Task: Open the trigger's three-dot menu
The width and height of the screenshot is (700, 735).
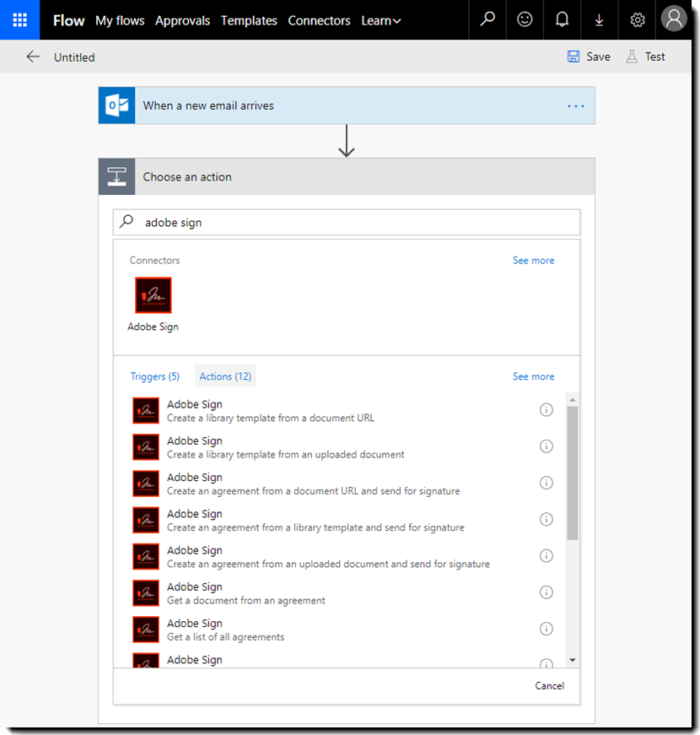Action: click(x=575, y=106)
